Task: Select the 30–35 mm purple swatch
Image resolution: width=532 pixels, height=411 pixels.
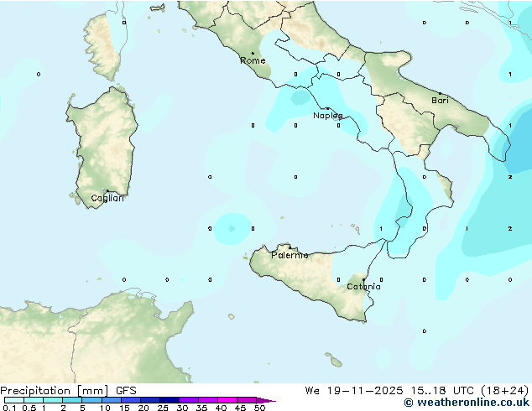Action: [188, 400]
